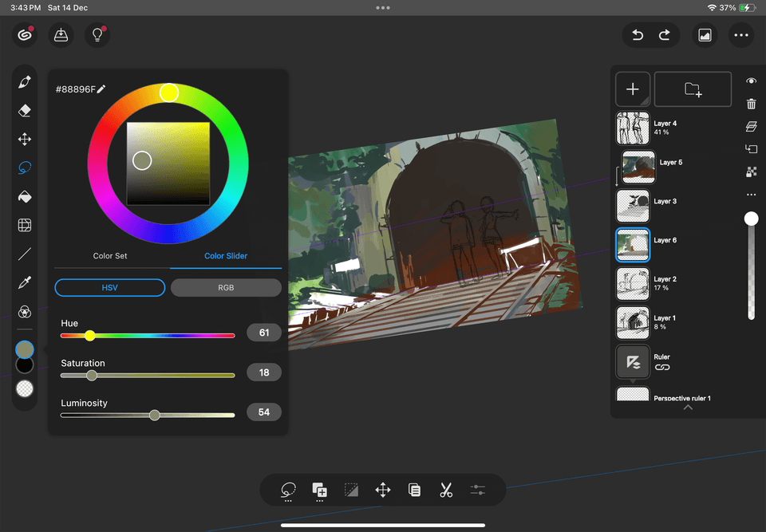Click the Ruler layer icon
The height and width of the screenshot is (532, 766).
coord(633,361)
